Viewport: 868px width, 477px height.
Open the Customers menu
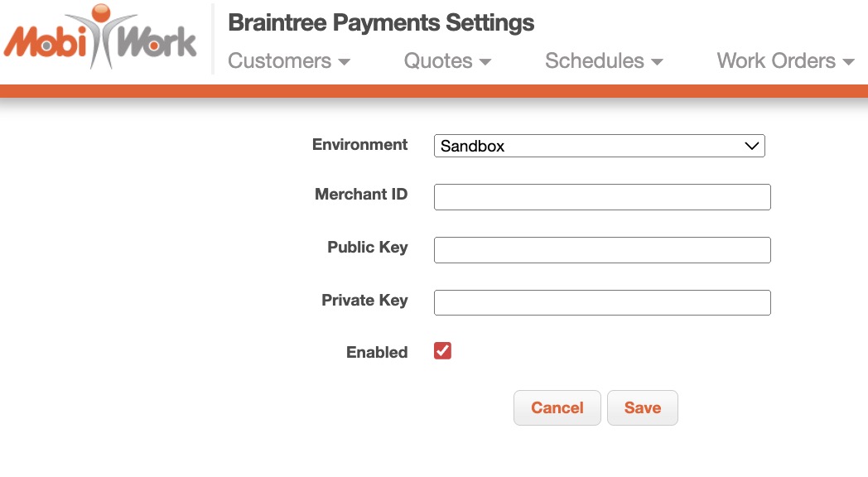pyautogui.click(x=279, y=61)
